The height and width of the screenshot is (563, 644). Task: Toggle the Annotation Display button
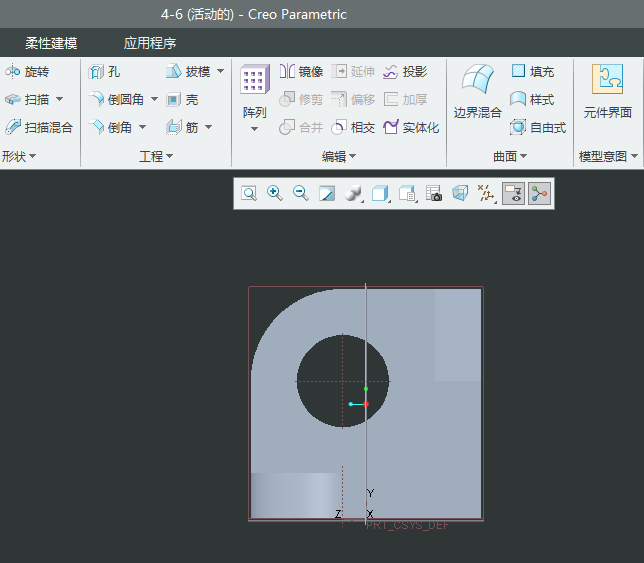coord(513,193)
